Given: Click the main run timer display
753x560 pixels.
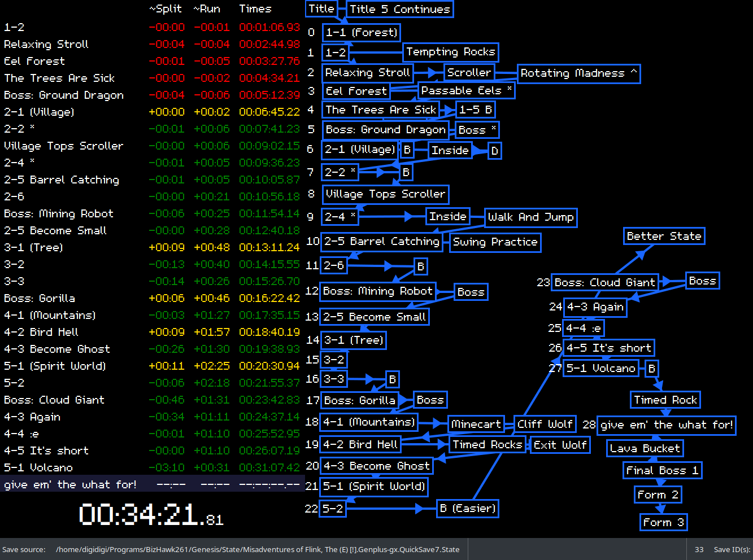Looking at the screenshot, I should 151,515.
